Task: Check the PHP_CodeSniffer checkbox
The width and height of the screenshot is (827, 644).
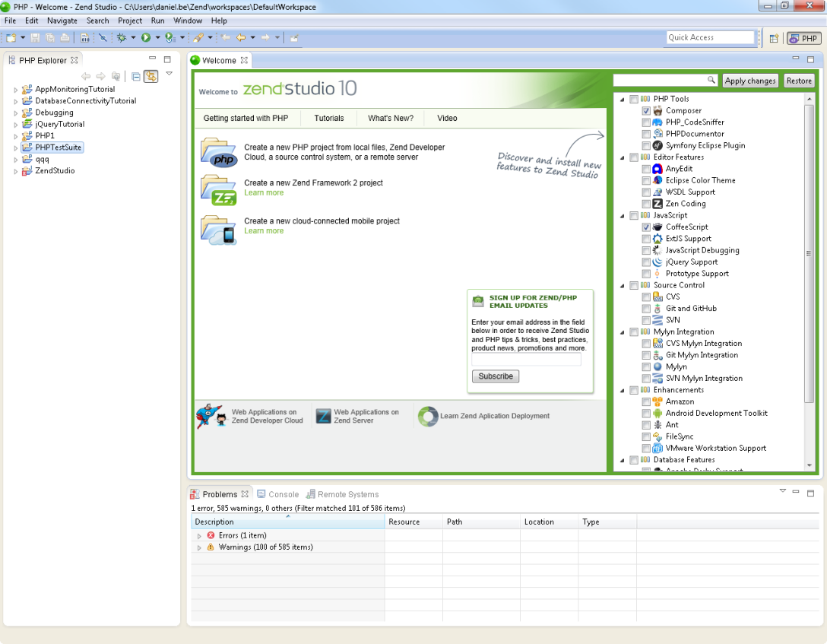Action: point(646,122)
